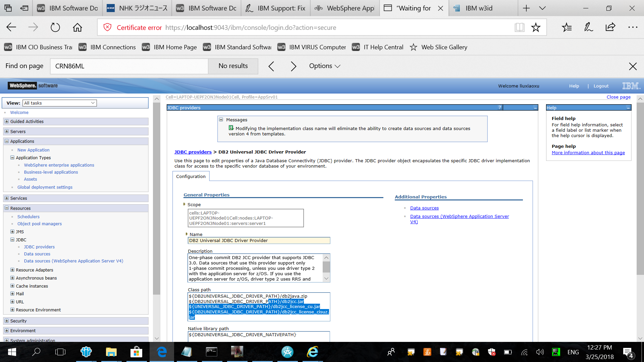The image size is (644, 362).
Task: Collapse Resources section
Action: 6,208
